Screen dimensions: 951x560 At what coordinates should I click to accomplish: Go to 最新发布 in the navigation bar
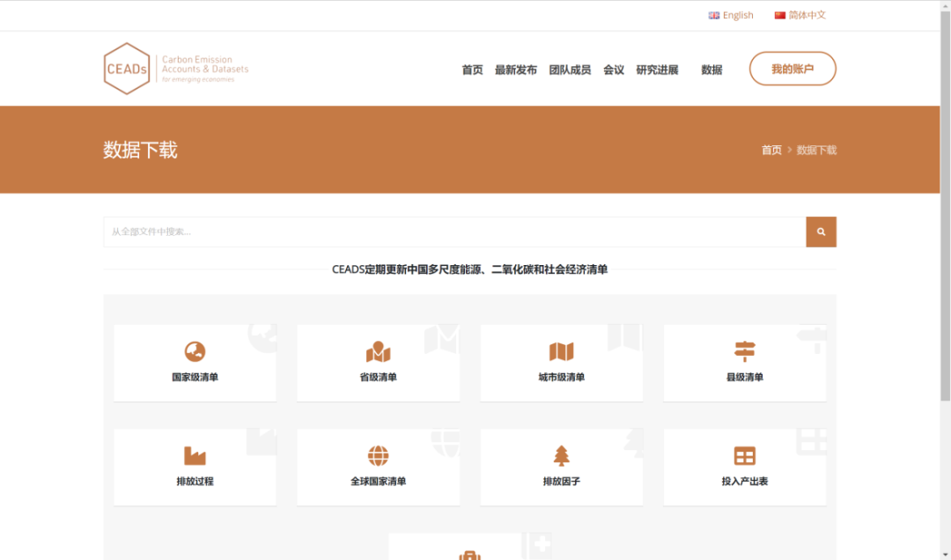(x=516, y=70)
